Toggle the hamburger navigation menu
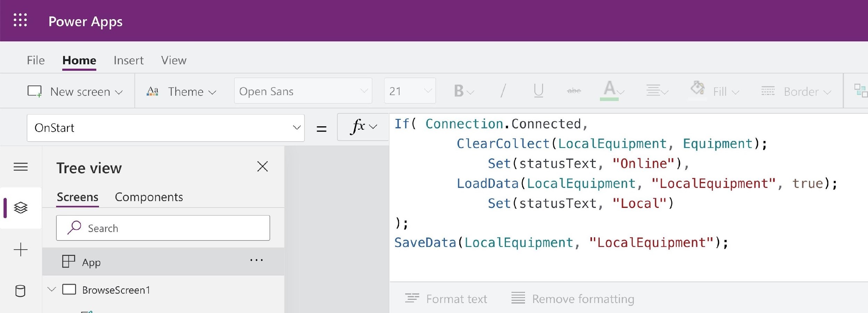 [20, 167]
